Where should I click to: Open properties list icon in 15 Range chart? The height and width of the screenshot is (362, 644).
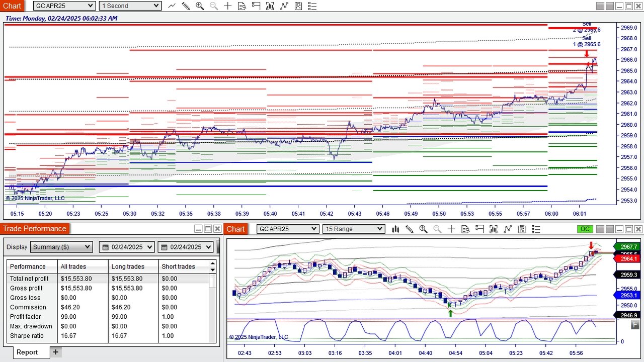(x=536, y=229)
